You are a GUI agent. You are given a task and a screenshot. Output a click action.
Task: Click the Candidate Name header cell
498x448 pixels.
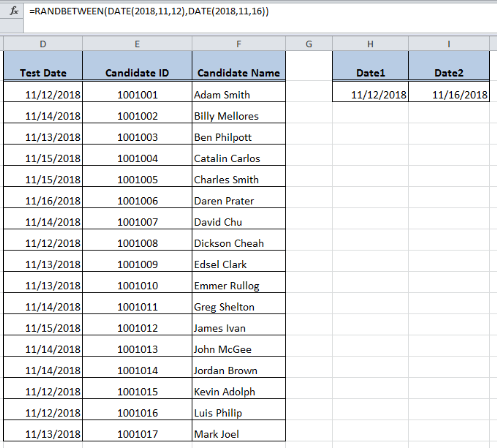(239, 66)
